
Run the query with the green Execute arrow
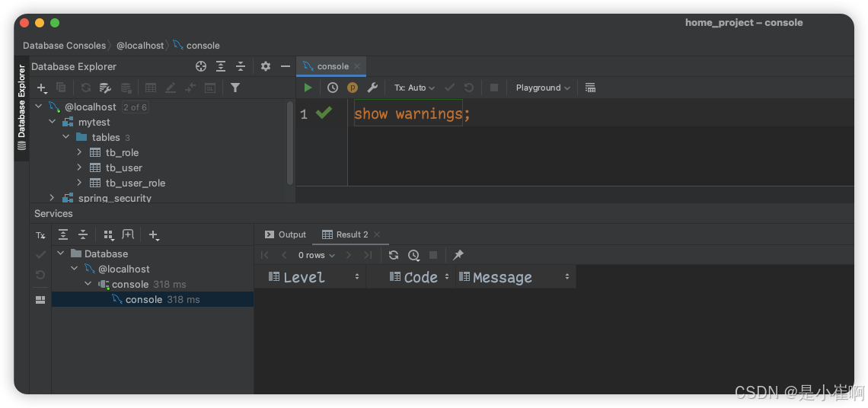coord(308,88)
